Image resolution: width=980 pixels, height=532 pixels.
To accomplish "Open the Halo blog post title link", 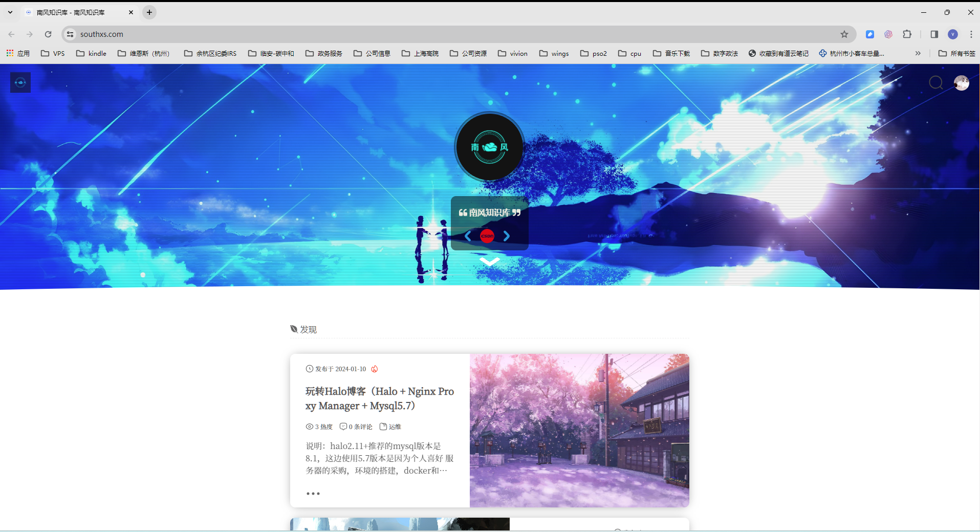I will tap(379, 398).
